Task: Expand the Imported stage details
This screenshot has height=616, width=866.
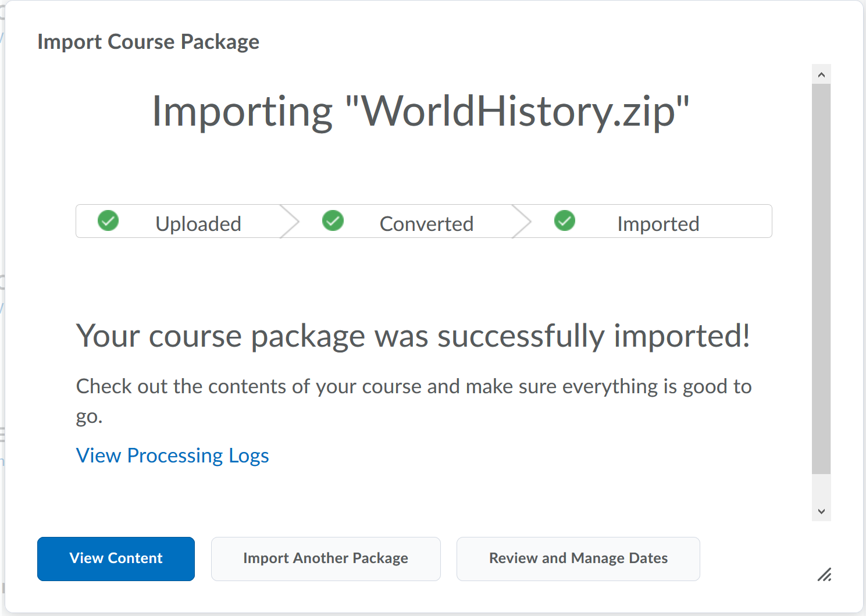Action: coord(658,223)
